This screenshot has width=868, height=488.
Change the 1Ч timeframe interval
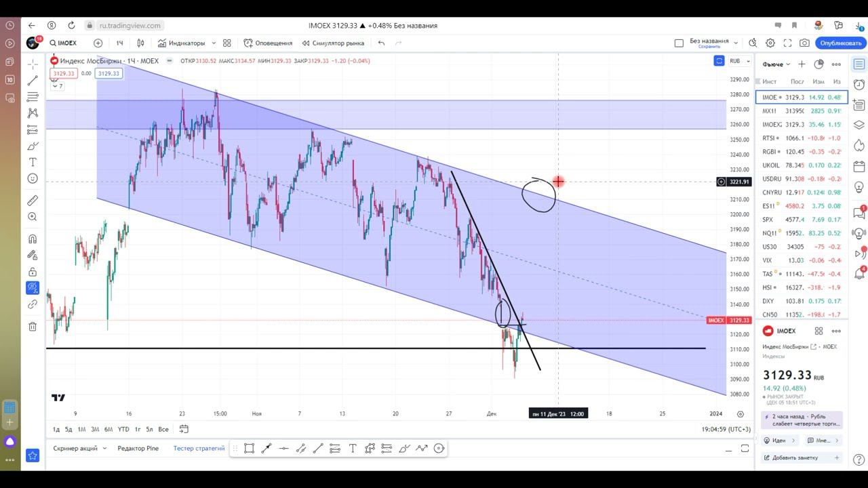pos(119,43)
